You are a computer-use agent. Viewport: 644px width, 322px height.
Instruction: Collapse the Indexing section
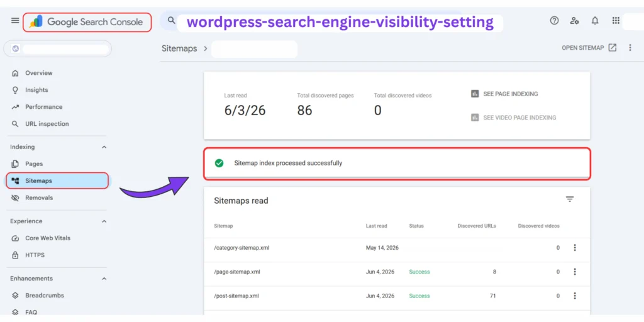[104, 147]
